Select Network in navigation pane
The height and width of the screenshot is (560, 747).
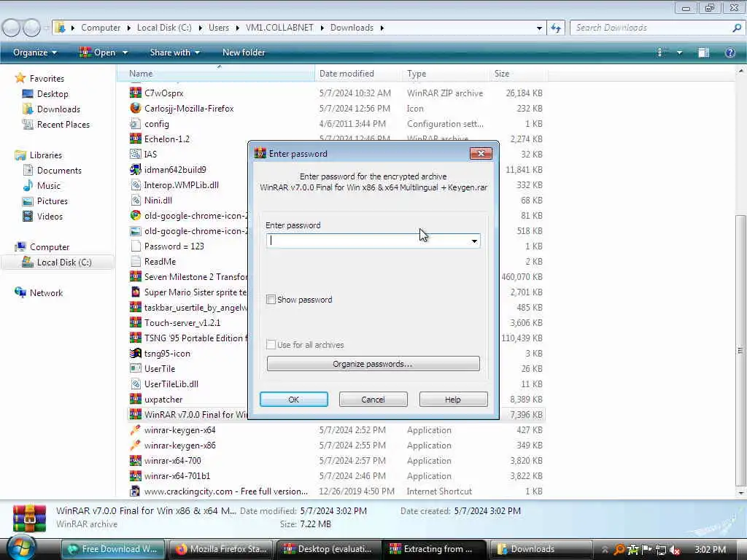click(46, 293)
